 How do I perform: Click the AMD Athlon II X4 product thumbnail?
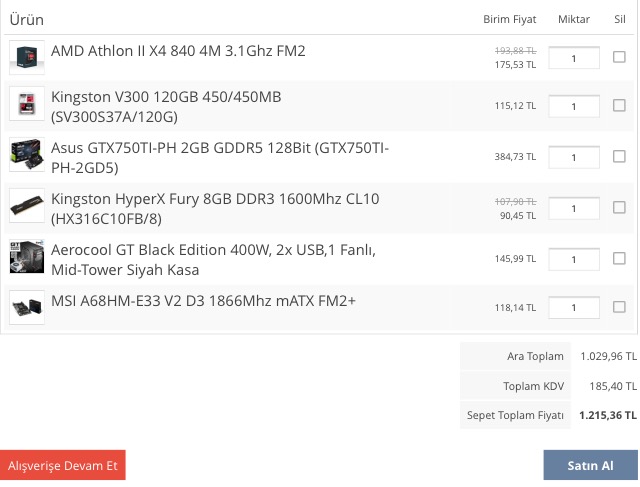pos(26,56)
